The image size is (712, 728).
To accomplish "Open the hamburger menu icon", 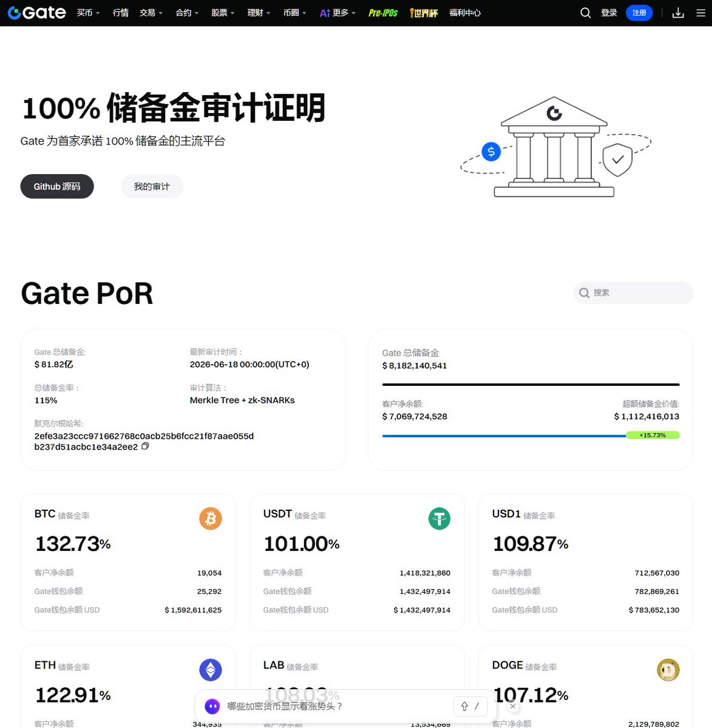I will point(700,13).
